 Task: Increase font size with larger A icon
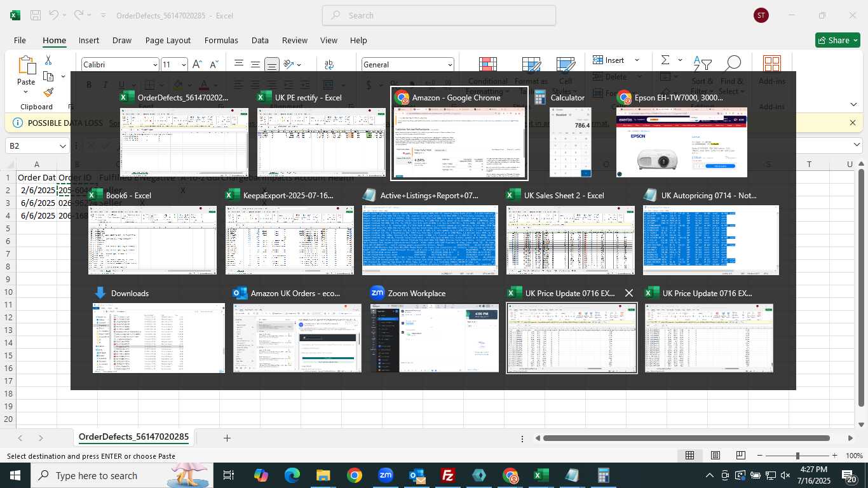(197, 64)
